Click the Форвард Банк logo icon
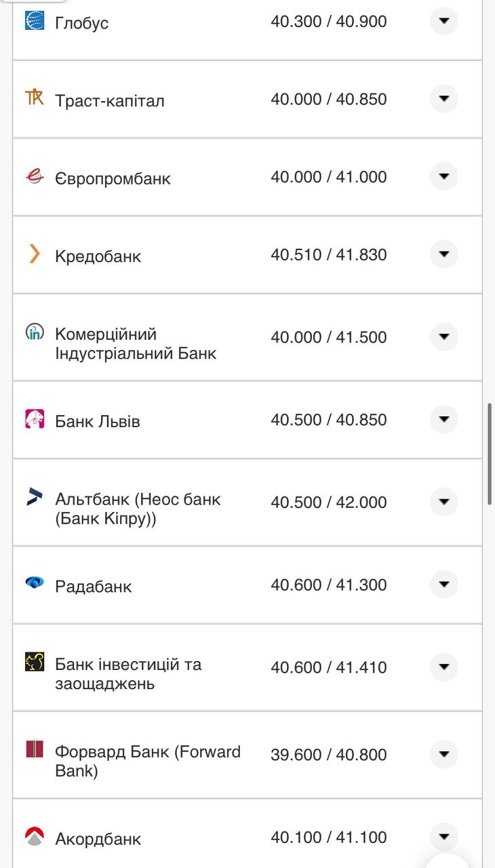 click(35, 749)
